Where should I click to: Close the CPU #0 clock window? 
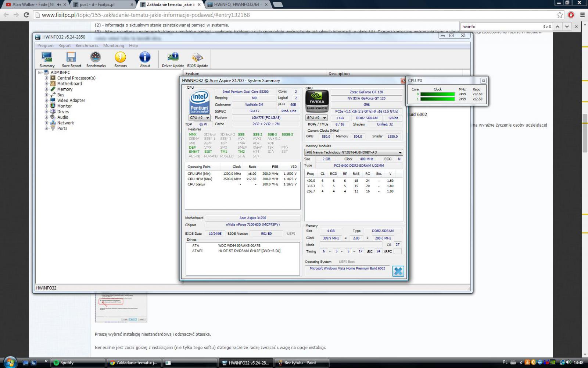tap(483, 81)
